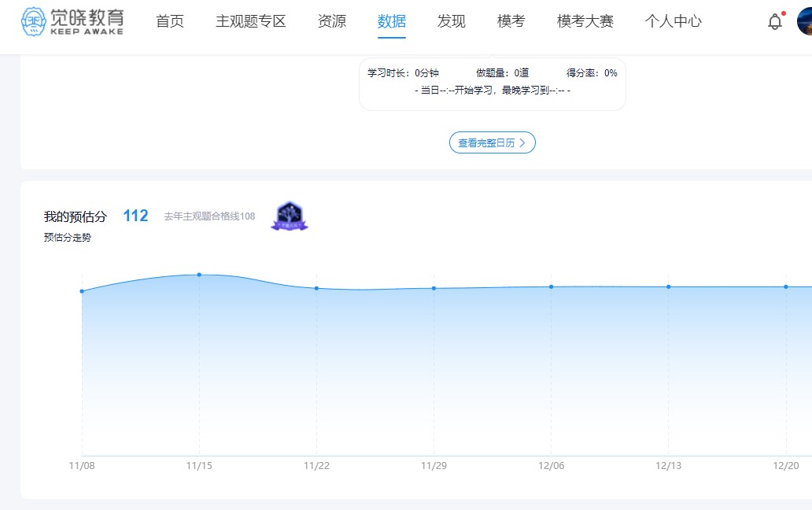The image size is (812, 510).
Task: Click the 预估分走势 label
Action: click(x=68, y=238)
